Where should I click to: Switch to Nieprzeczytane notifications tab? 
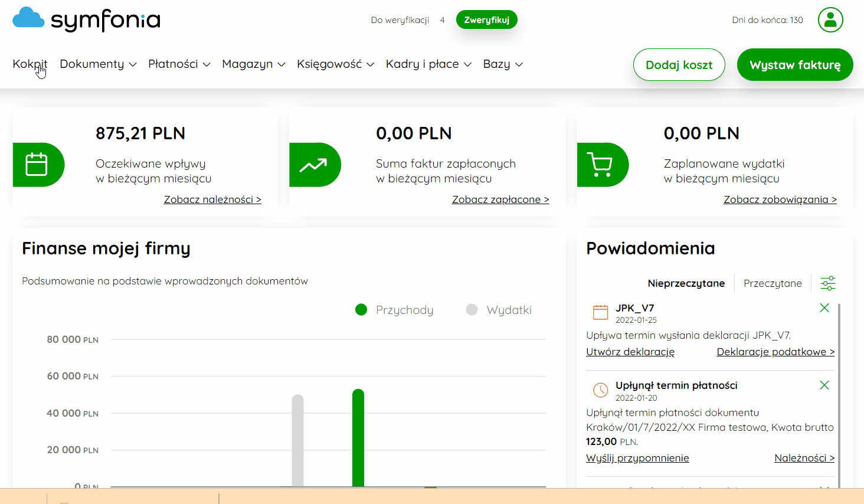(x=686, y=283)
